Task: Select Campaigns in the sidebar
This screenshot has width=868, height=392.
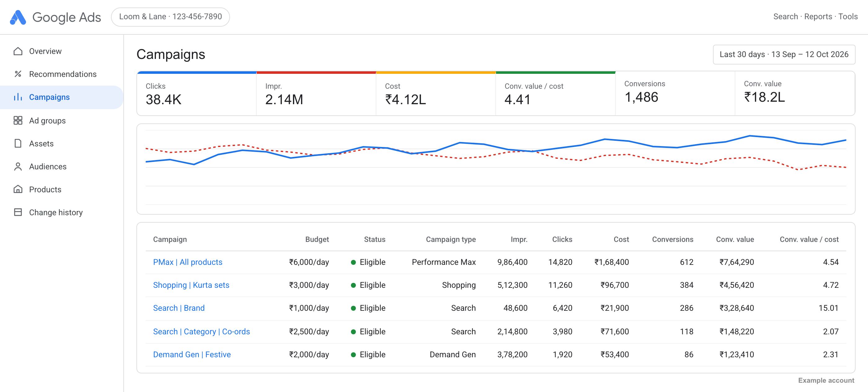Action: point(61,97)
